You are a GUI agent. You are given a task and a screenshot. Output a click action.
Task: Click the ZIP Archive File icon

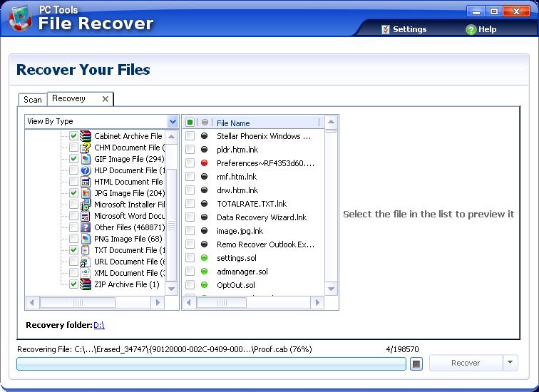[86, 284]
